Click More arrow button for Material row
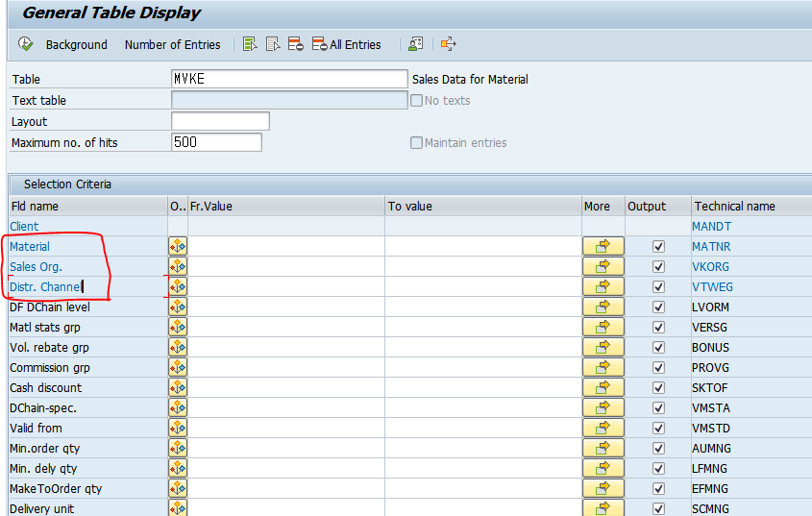812x516 pixels. pyautogui.click(x=603, y=246)
